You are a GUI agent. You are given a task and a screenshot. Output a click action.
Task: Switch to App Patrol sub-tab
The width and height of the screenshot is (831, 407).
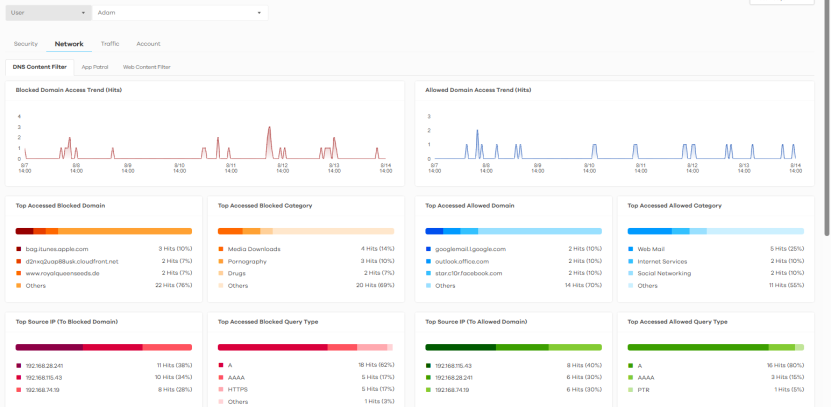click(x=95, y=67)
